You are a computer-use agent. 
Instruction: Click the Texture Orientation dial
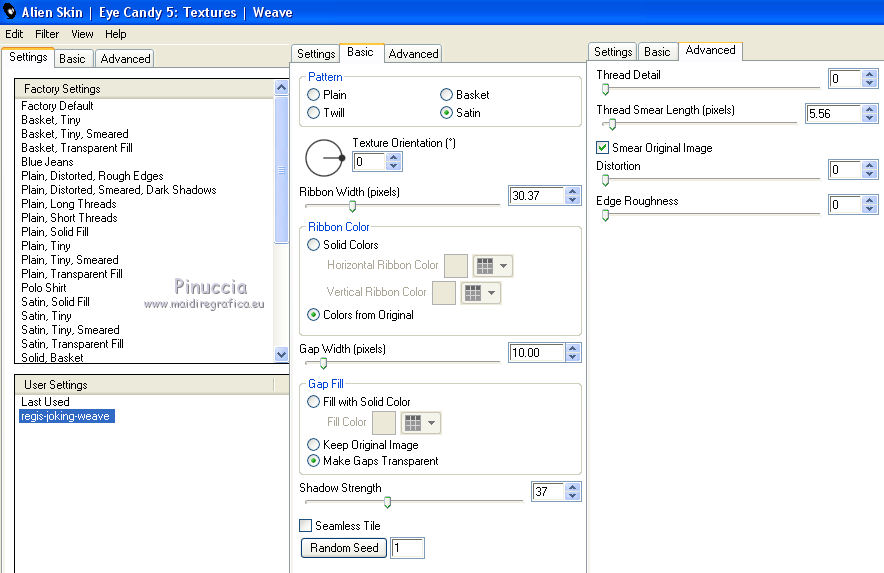point(324,158)
